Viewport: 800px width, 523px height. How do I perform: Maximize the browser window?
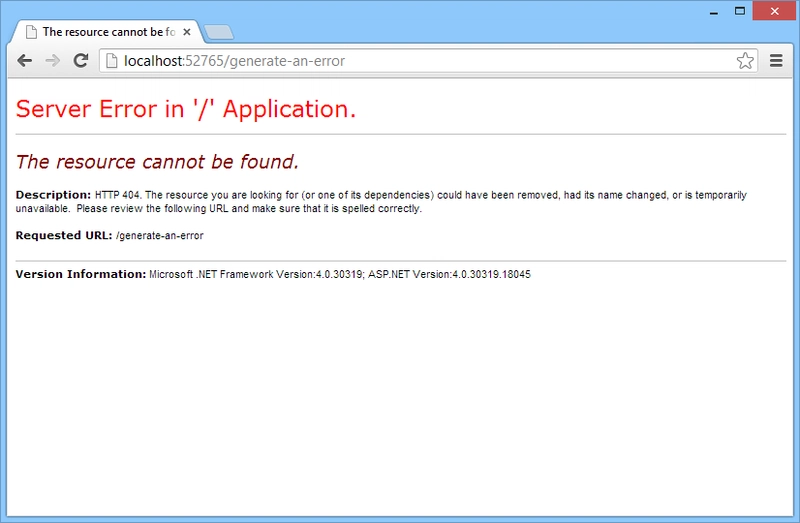point(740,11)
